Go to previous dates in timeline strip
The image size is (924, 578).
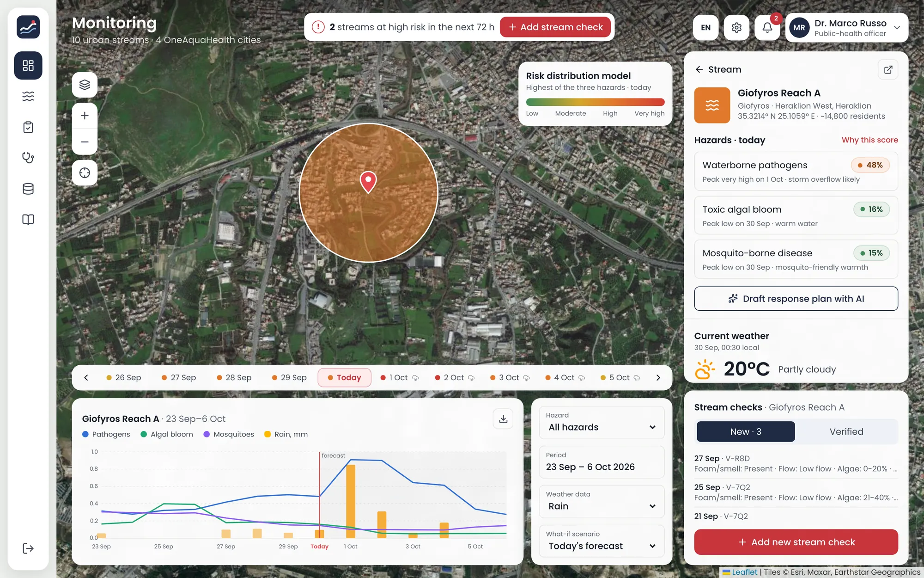coord(86,378)
